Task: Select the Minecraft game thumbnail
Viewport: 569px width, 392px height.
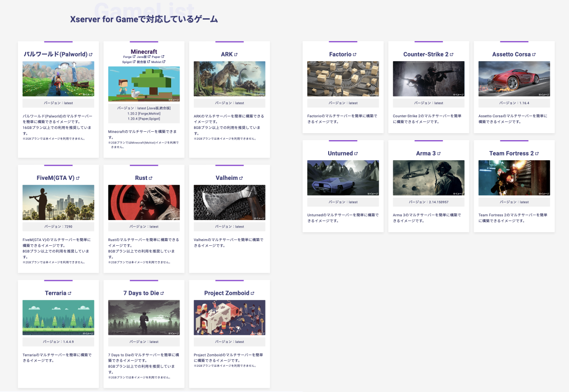Action: 144,84
